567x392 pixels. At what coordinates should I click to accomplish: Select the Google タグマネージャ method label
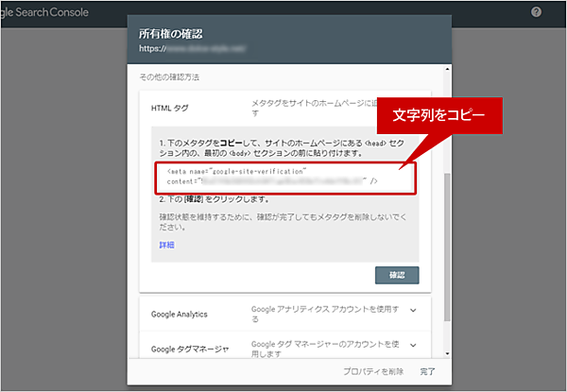190,349
